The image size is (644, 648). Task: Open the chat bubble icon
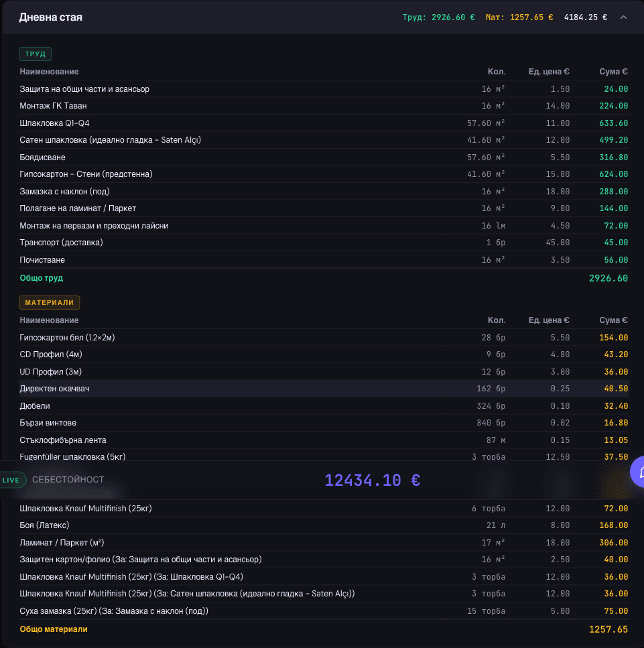[x=638, y=472]
